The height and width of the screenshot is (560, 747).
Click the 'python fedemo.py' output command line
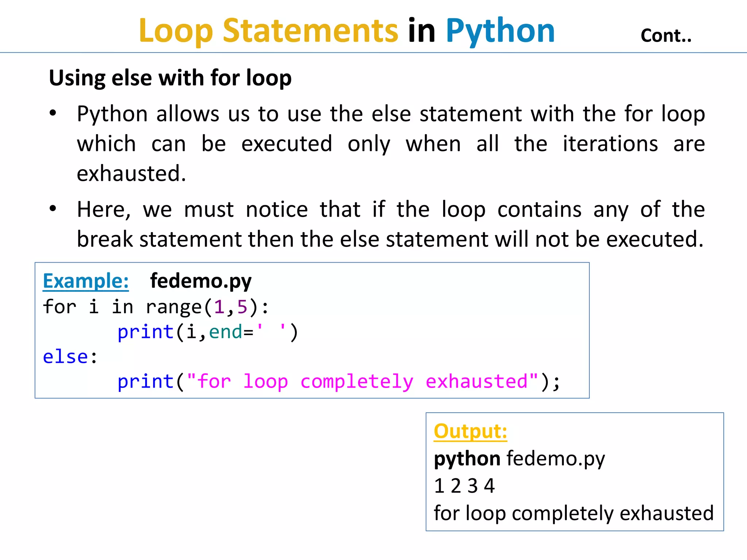(519, 459)
